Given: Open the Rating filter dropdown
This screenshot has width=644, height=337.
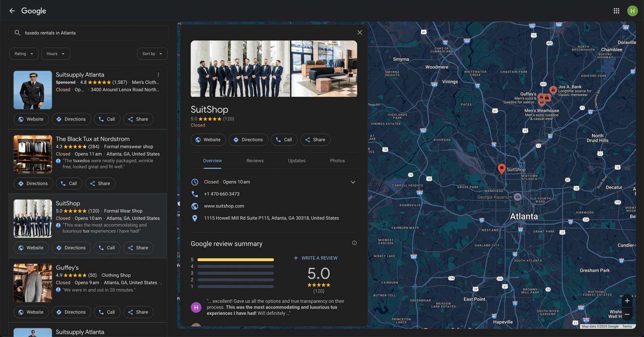Looking at the screenshot, I should coord(24,54).
